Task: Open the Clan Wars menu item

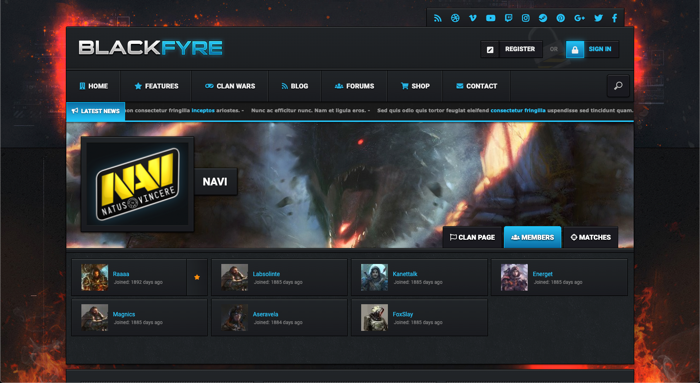Action: (230, 86)
